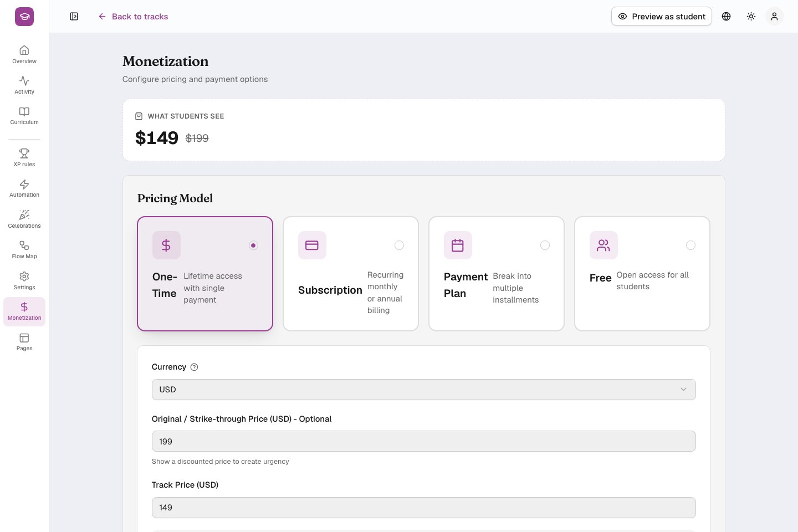Screen dimensions: 798x532
Task: Open the Pages section
Action: [24, 342]
